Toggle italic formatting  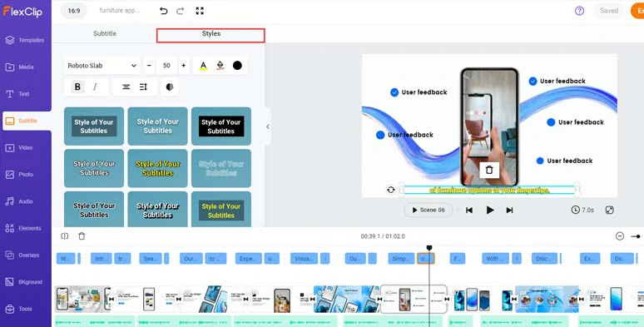click(95, 87)
